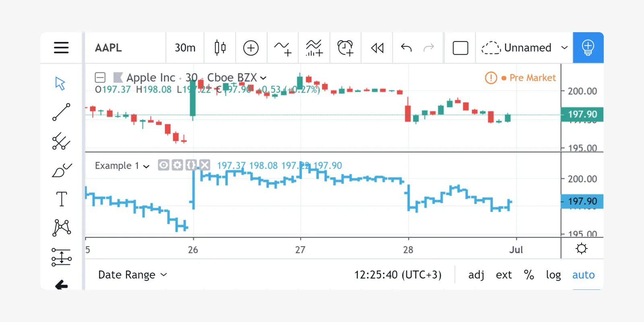Toggle ext extended hours
Screen dimensions: 644x322
coord(504,275)
